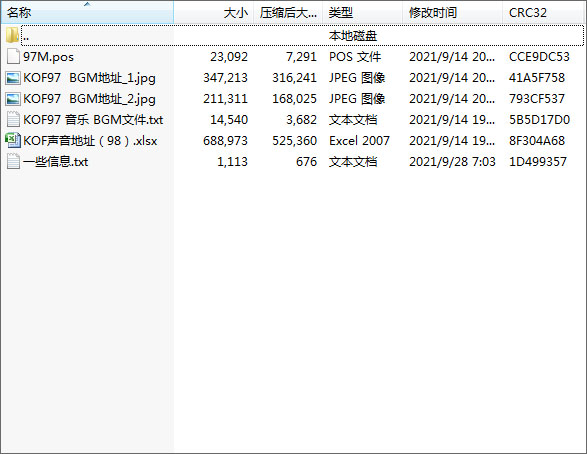Image resolution: width=587 pixels, height=454 pixels.
Task: Click the CRC32 value 1D499357
Action: (x=538, y=162)
